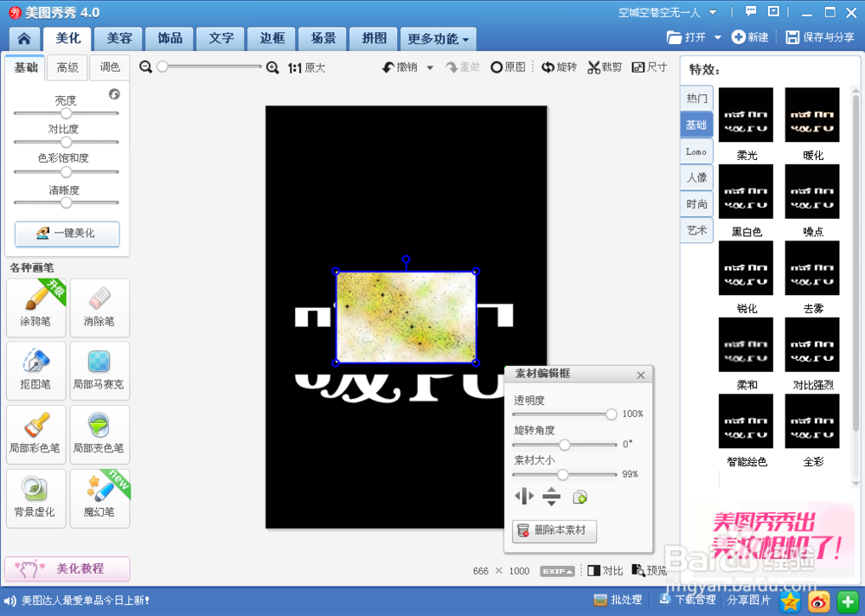
Task: Apply the 黑白色 effect thumbnail
Action: click(x=746, y=191)
